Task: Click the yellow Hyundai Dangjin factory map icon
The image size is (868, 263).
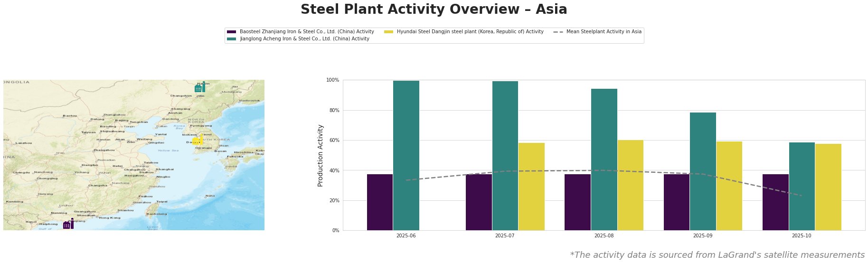Action: [198, 140]
